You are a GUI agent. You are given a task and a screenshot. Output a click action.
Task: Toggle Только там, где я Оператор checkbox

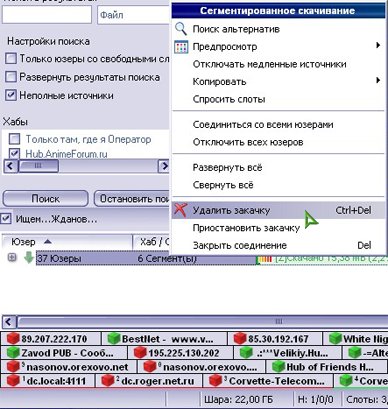[15, 139]
